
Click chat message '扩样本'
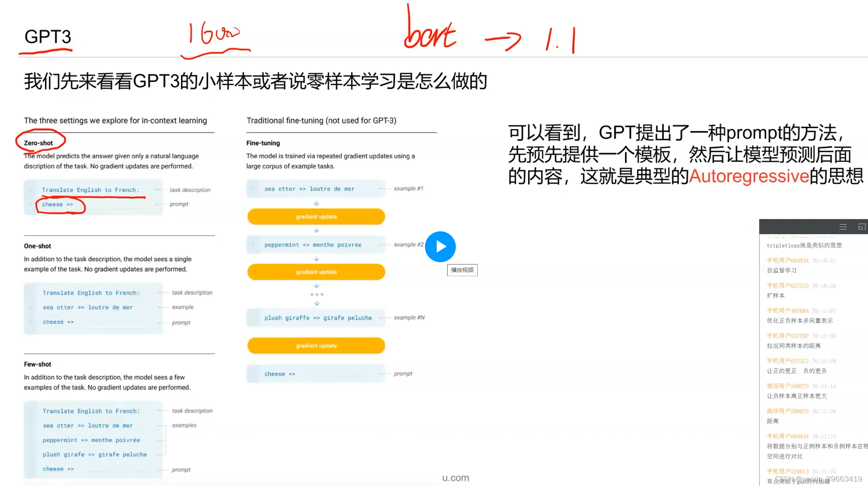(x=776, y=296)
